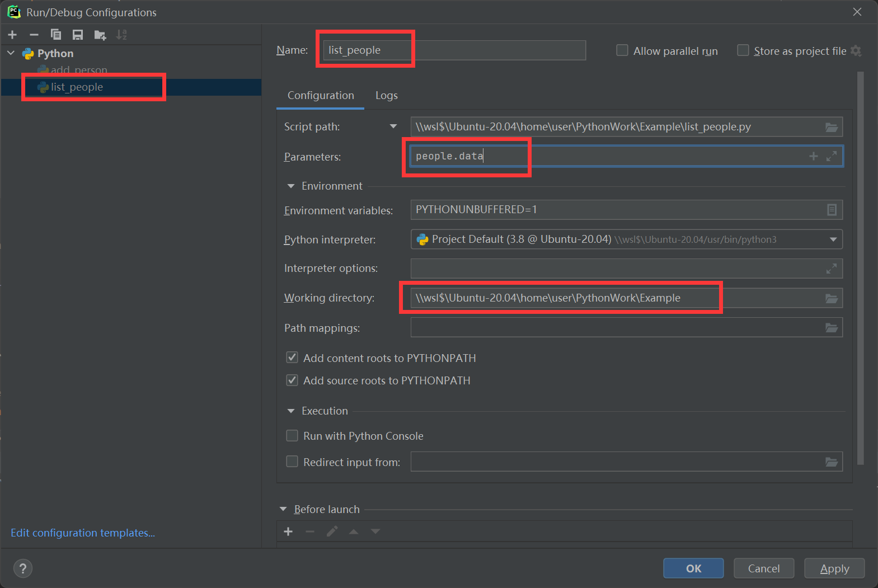Click OK to confirm
The width and height of the screenshot is (878, 588).
(x=693, y=568)
